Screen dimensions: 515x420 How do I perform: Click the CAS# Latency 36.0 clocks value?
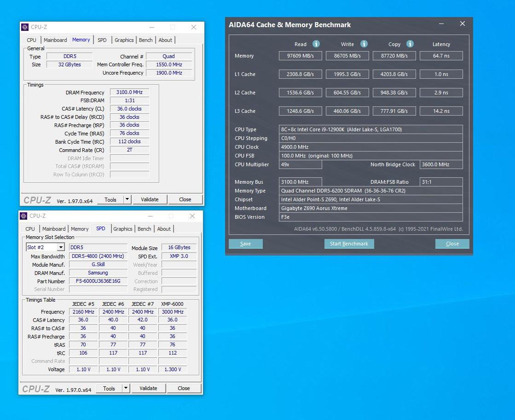pyautogui.click(x=129, y=109)
